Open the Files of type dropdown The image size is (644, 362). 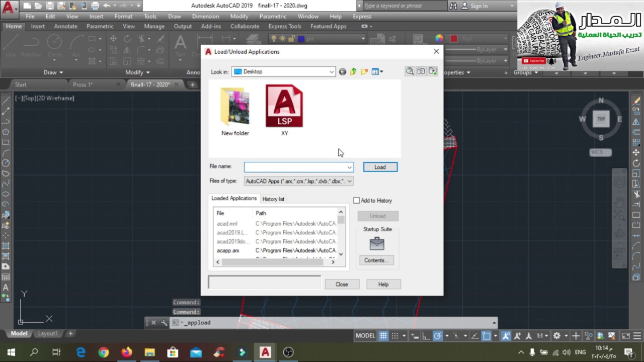[x=299, y=181]
